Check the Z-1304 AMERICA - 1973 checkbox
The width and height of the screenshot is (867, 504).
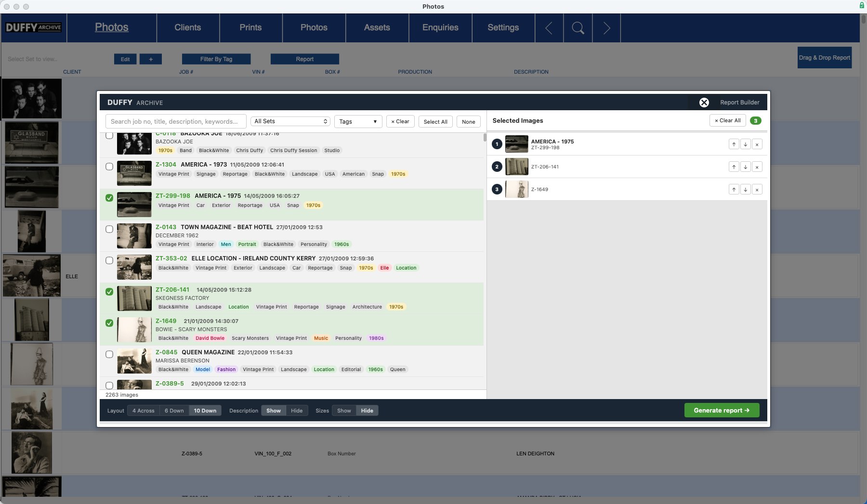click(109, 167)
